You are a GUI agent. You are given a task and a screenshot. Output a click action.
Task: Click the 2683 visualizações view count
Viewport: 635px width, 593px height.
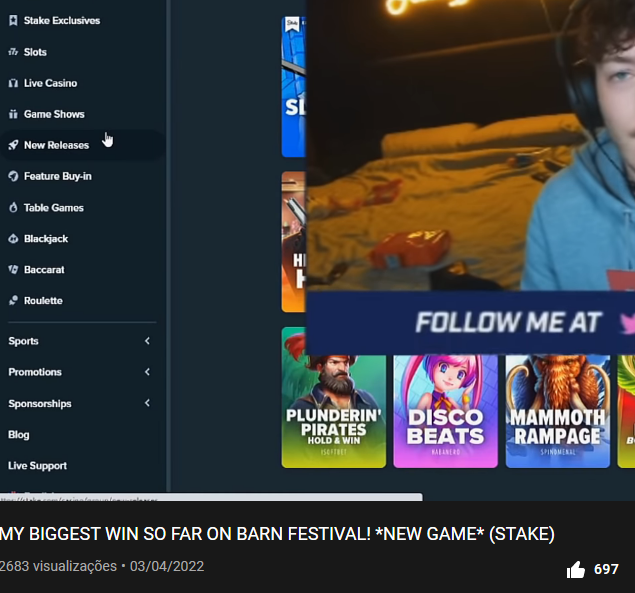tap(58, 566)
